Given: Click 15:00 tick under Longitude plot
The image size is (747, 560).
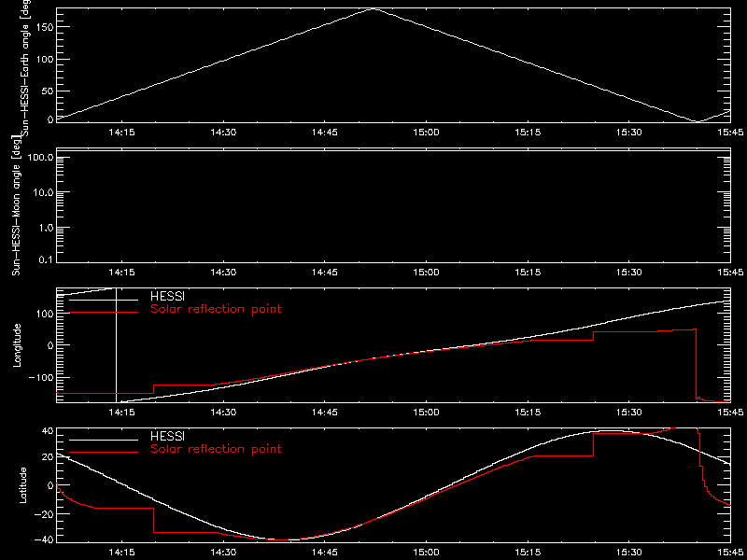Looking at the screenshot, I should [426, 413].
